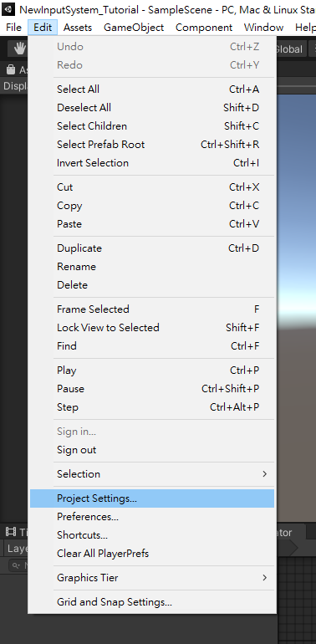Click the Unity logo in title bar
Screen dimensions: 316x644
[x=8, y=9]
